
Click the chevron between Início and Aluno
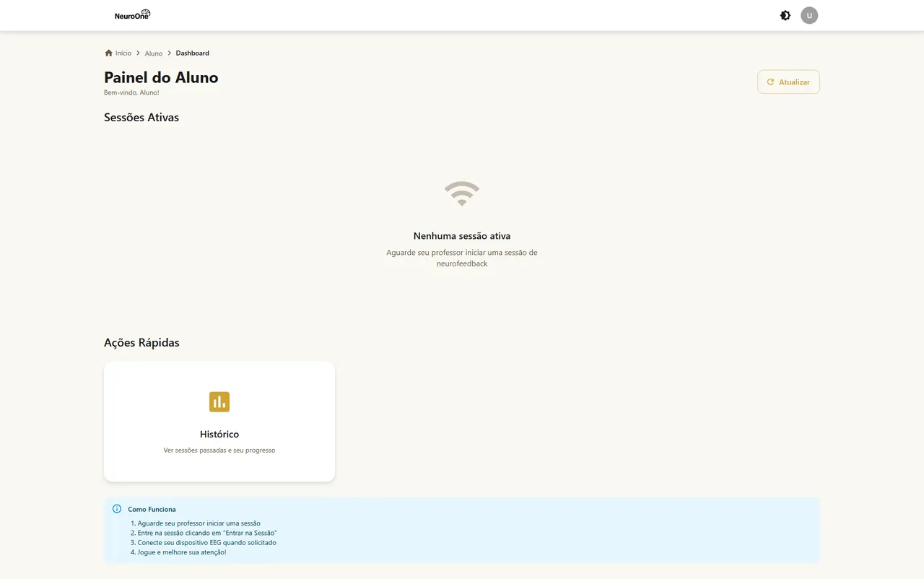[x=138, y=53]
